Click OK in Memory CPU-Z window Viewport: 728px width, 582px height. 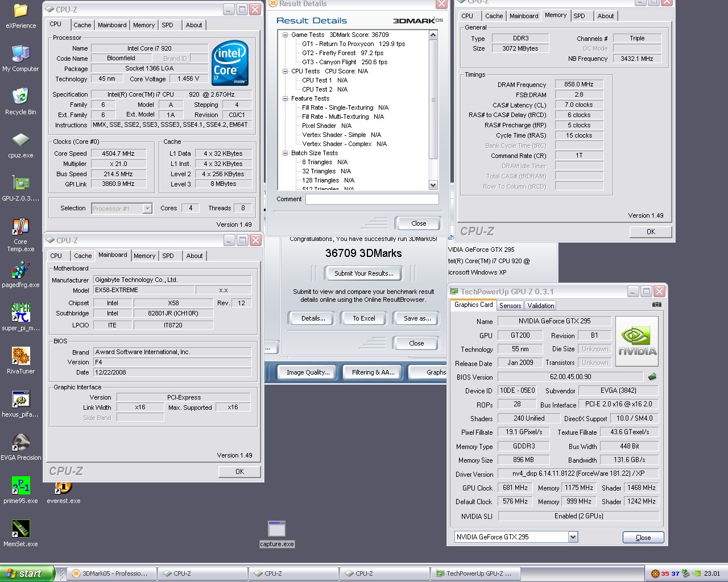coord(651,232)
